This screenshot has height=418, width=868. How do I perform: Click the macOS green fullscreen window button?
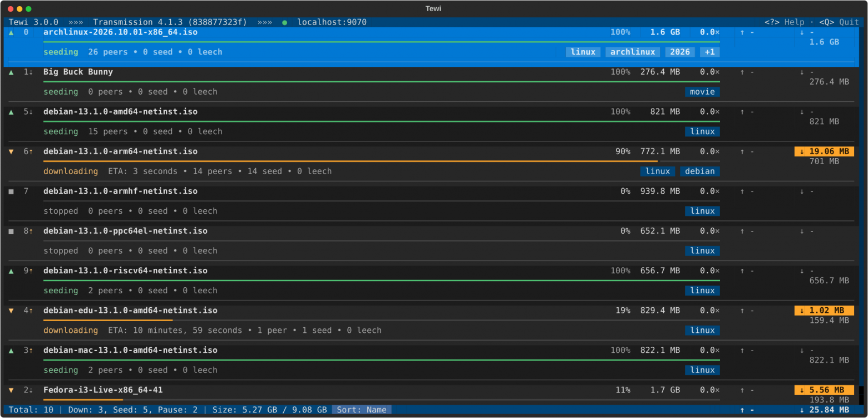pyautogui.click(x=28, y=9)
